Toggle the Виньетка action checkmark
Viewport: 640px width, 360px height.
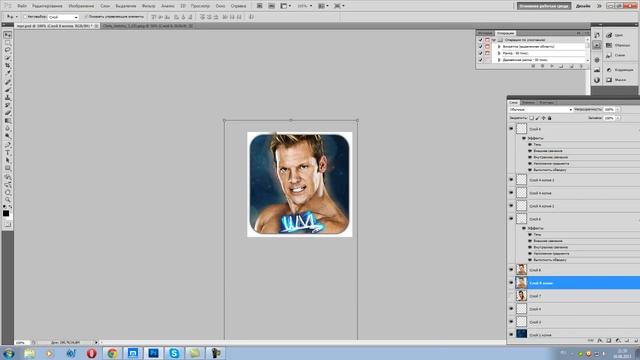pos(480,47)
